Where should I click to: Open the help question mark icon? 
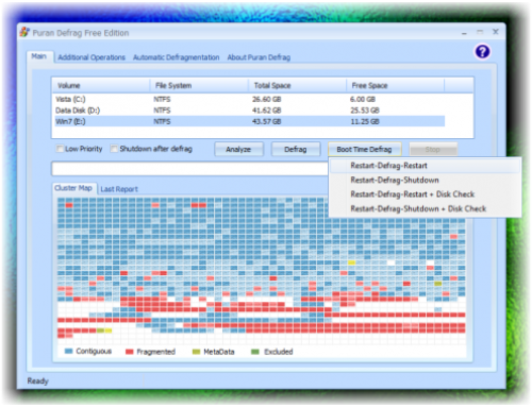pyautogui.click(x=482, y=52)
